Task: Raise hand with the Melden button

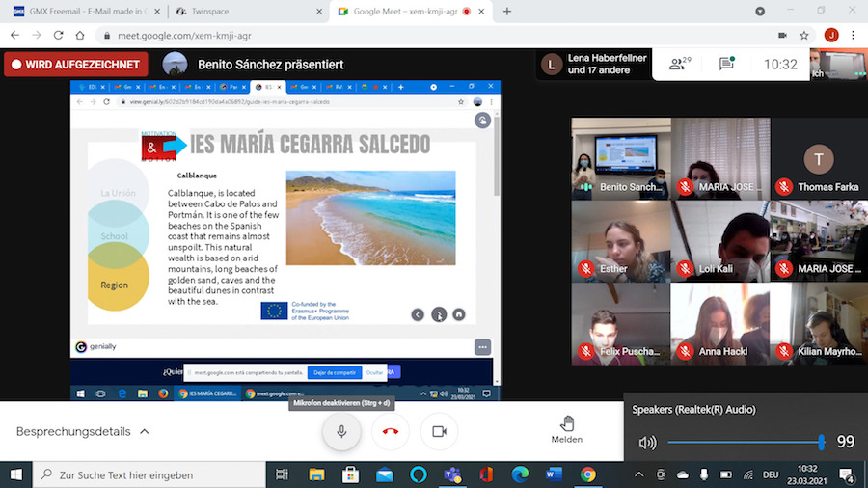Action: [x=567, y=429]
